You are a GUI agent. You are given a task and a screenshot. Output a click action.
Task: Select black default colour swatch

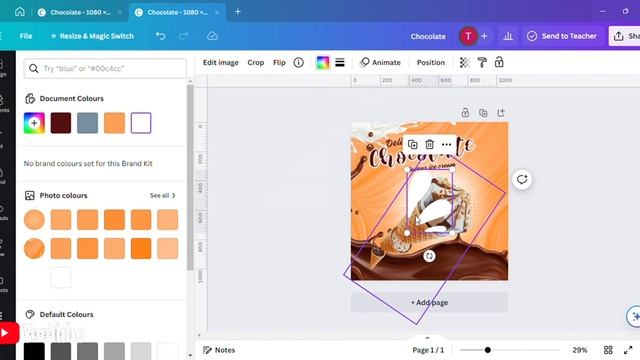pos(34,351)
